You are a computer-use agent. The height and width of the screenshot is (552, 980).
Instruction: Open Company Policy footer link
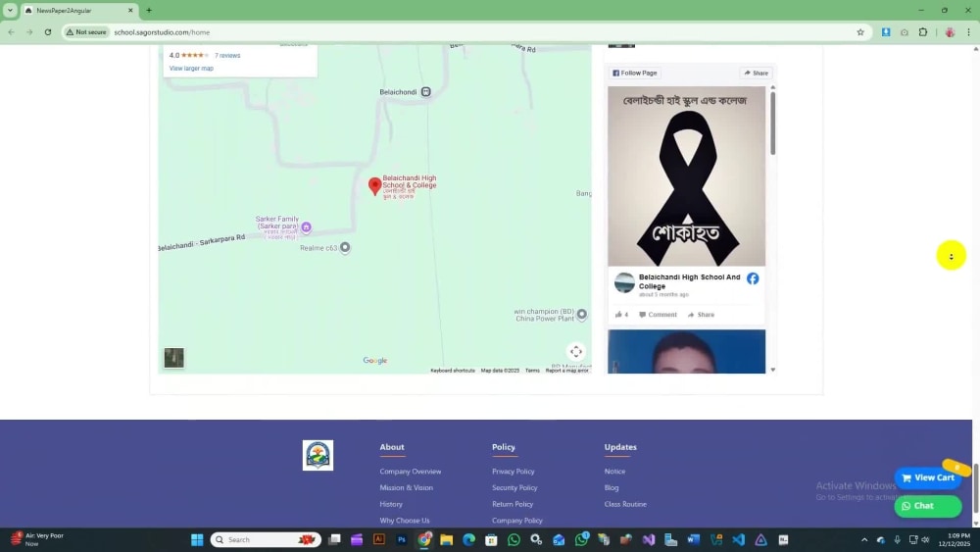(516, 520)
